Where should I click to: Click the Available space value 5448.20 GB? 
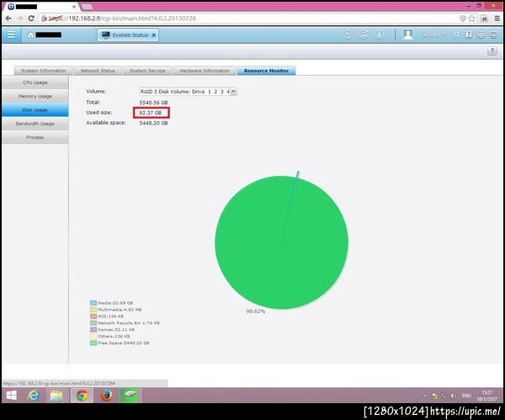coord(153,123)
